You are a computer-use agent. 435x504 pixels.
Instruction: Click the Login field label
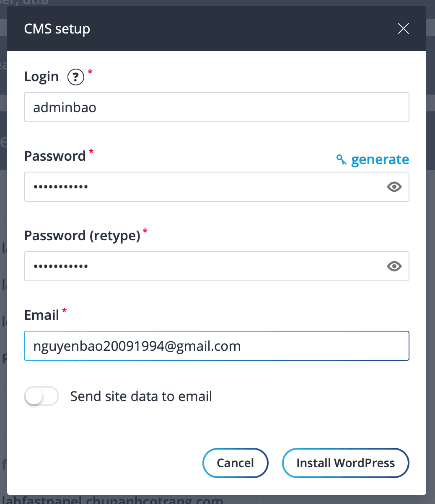41,77
